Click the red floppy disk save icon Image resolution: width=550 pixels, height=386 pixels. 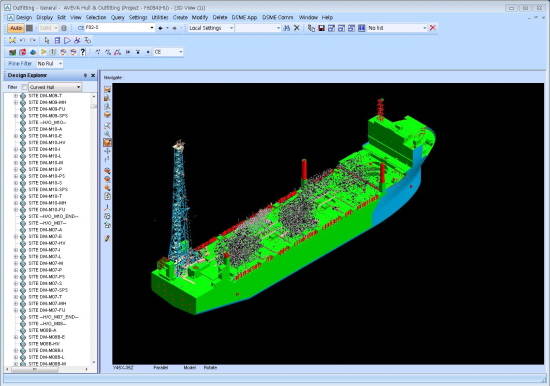point(321,28)
